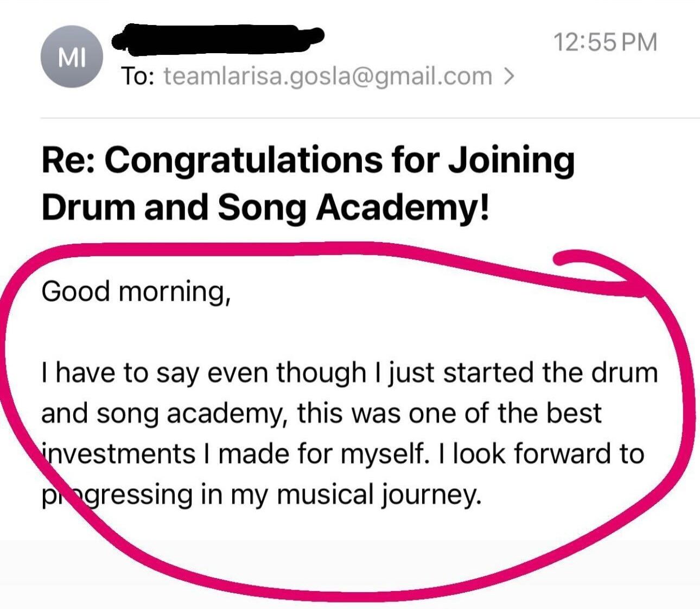Open the teamlarisa.gosla@gmail.com recipient address
This screenshot has height=609, width=700.
pyautogui.click(x=328, y=76)
